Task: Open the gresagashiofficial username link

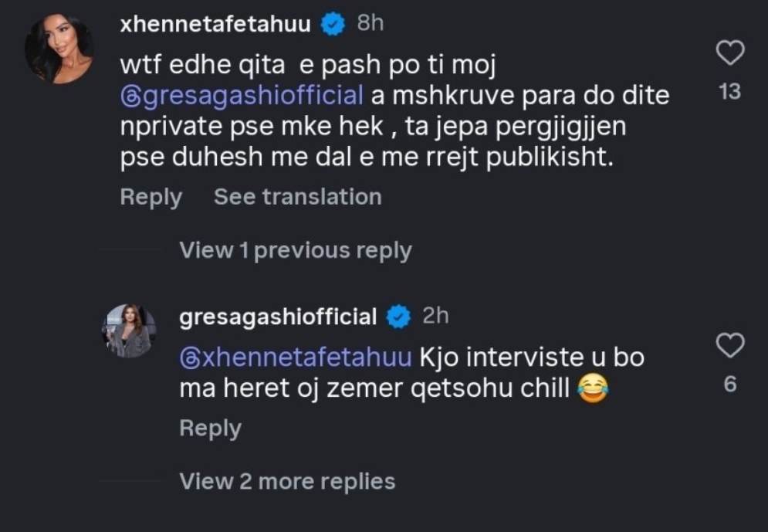Action: (278, 317)
